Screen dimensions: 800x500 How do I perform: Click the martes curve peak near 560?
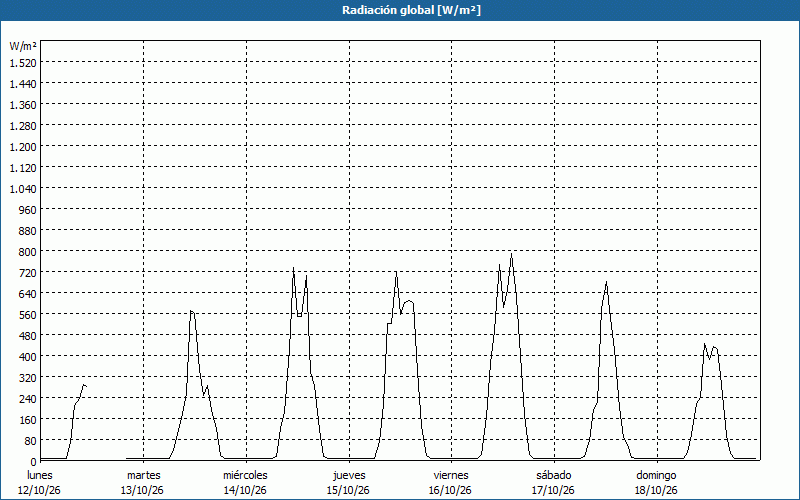click(x=191, y=311)
